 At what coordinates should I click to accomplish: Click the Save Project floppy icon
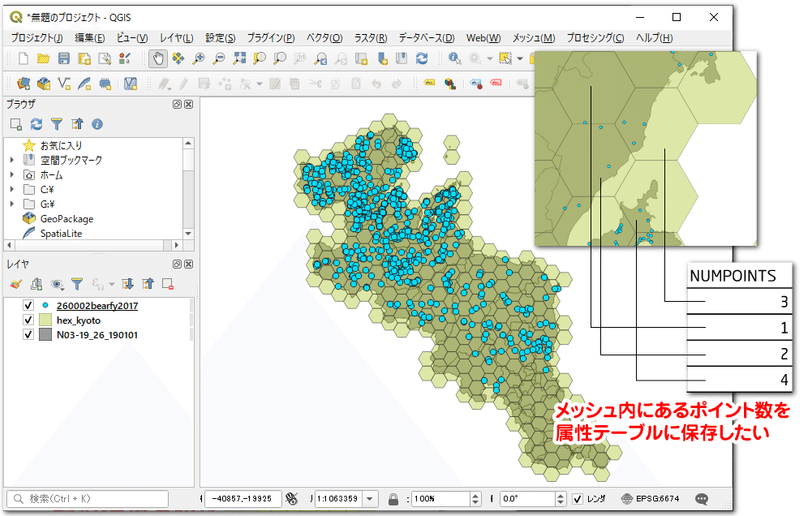[64, 59]
